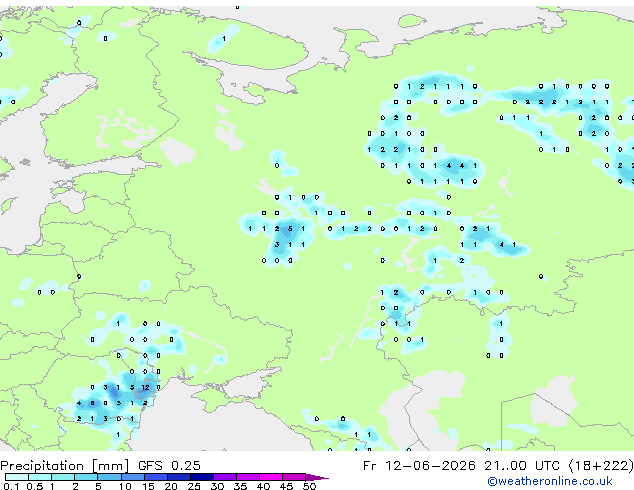Viewport: 634px width, 490px height.
Task: Click the 25–30 mm dark navy swatch
Action: coord(201,477)
